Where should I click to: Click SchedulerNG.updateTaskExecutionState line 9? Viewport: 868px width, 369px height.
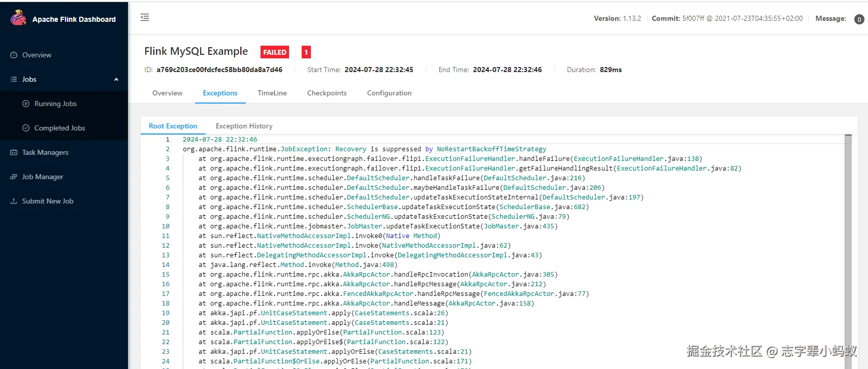[384, 216]
